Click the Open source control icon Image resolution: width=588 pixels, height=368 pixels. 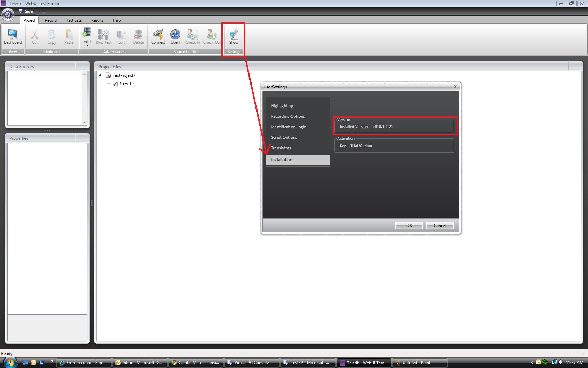point(175,37)
